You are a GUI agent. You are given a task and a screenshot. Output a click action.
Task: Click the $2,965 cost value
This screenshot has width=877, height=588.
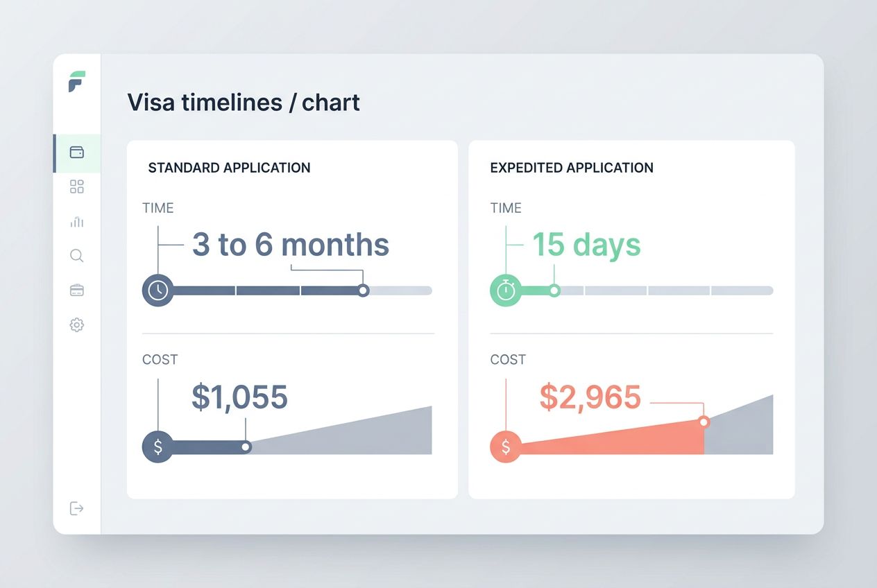(589, 397)
